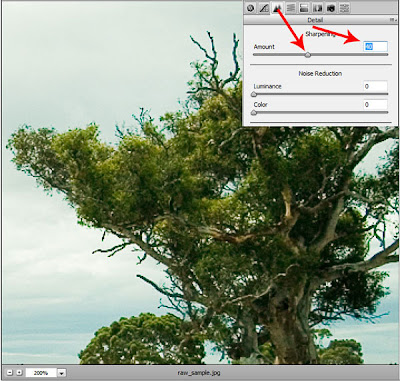Click the Color label
400x381 pixels.
(x=260, y=105)
